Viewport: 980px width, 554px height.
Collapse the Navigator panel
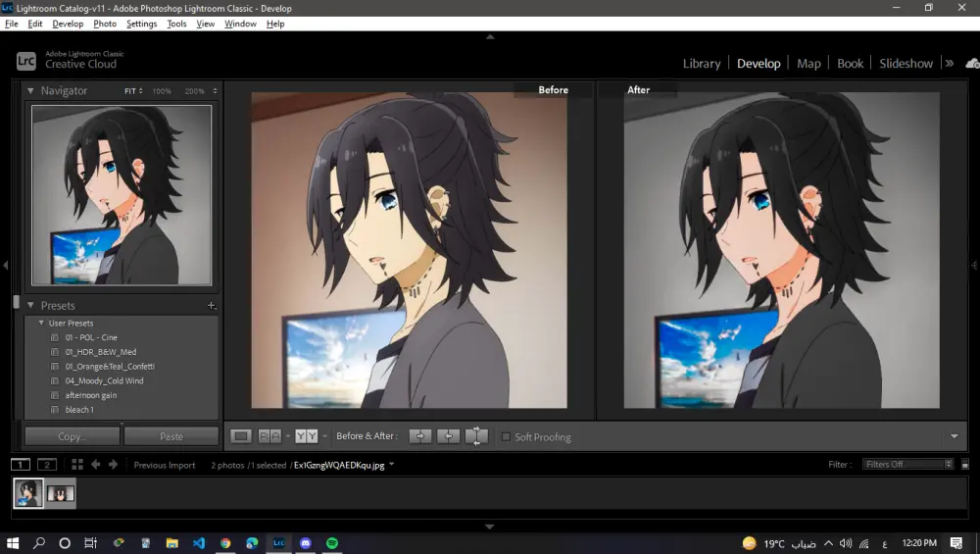(x=30, y=90)
